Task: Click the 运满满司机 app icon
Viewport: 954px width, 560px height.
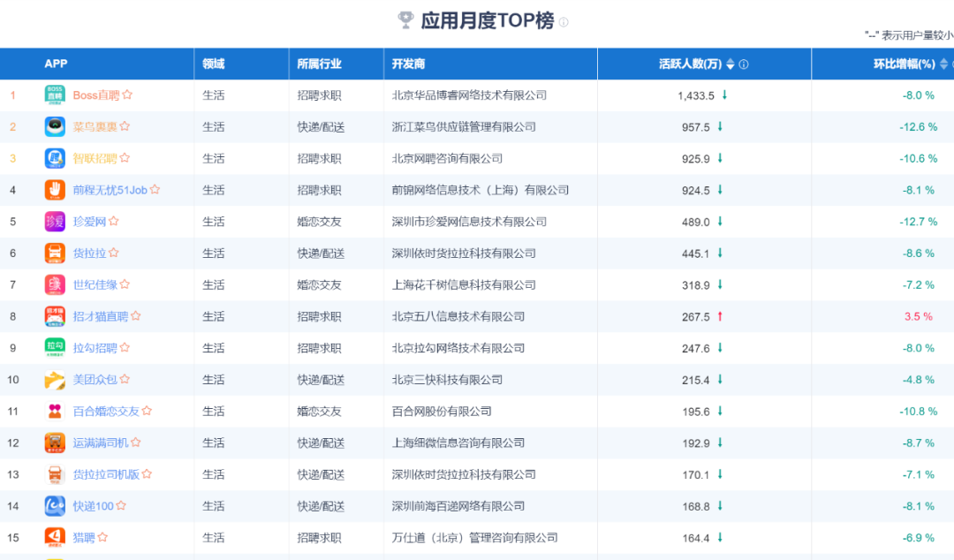Action: pyautogui.click(x=55, y=443)
